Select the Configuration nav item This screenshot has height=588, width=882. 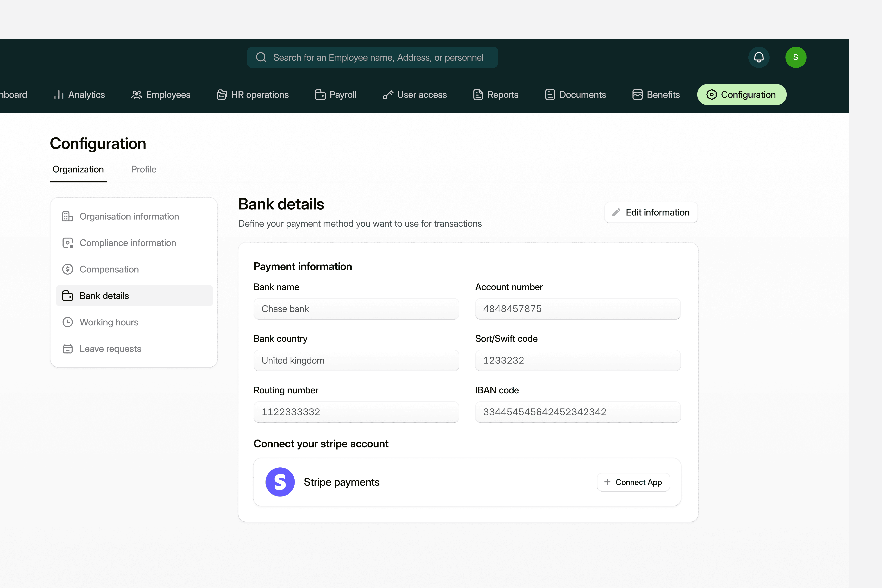[x=741, y=94]
